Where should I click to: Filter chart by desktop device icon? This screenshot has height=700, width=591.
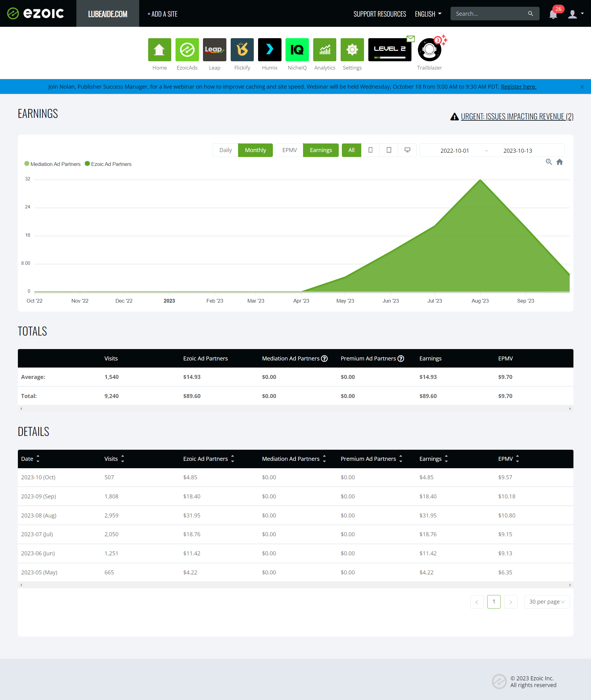(407, 150)
